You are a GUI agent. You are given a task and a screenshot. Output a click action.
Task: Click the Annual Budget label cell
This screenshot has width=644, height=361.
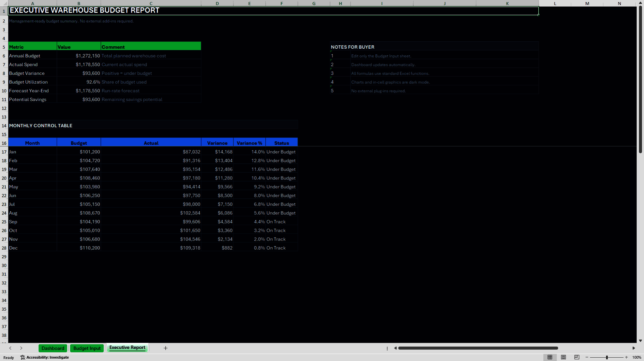pos(33,56)
